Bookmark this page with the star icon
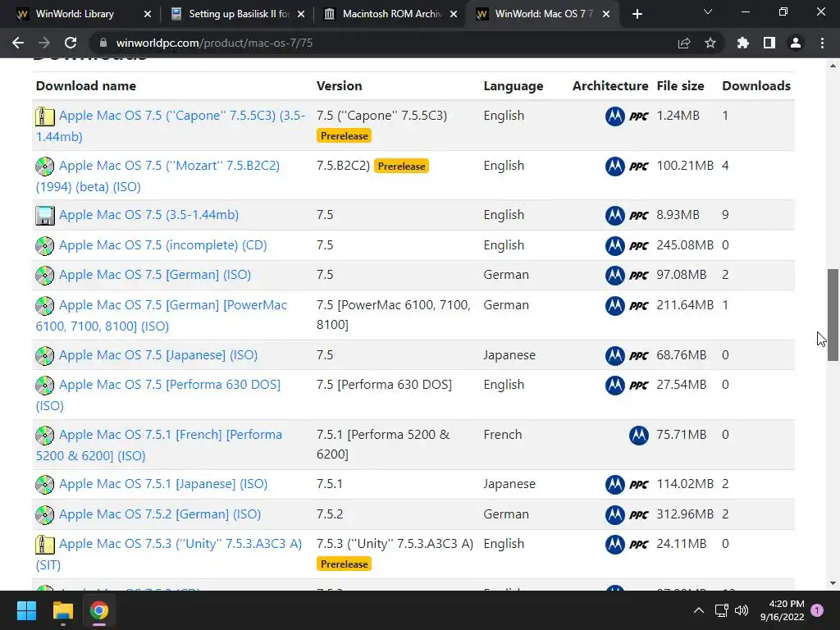 pyautogui.click(x=710, y=43)
